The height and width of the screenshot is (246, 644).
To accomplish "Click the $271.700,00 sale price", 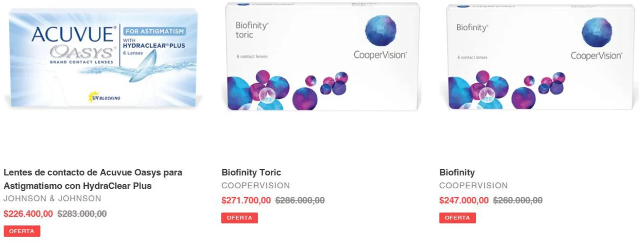I will point(246,200).
